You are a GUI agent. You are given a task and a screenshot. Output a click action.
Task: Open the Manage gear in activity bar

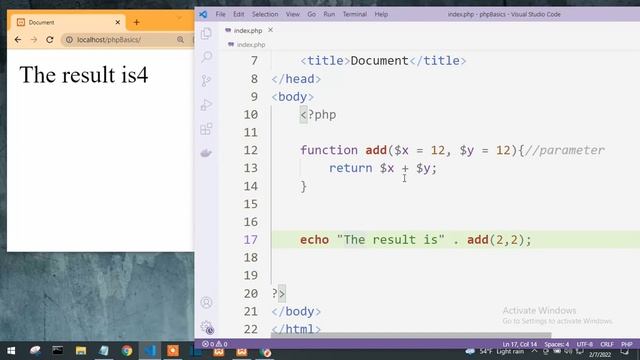tap(207, 327)
